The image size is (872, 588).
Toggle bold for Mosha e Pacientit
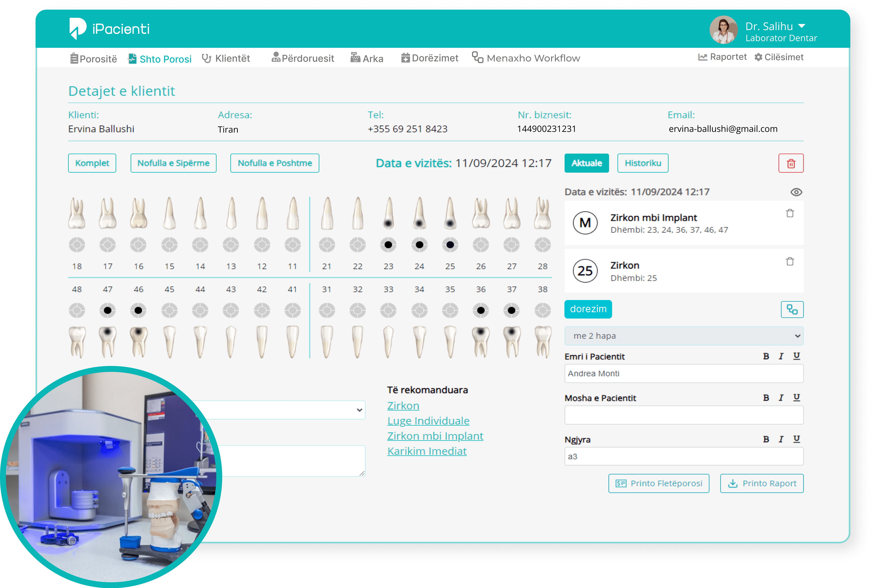click(x=766, y=398)
